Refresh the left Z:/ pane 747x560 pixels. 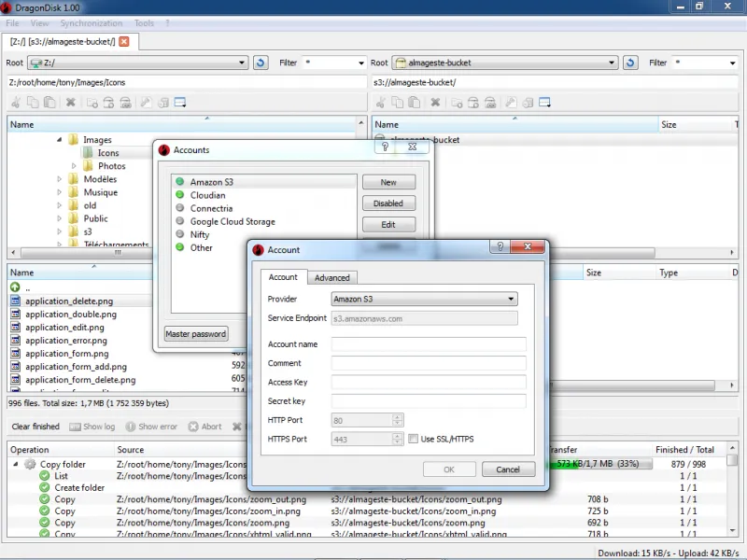tap(261, 63)
